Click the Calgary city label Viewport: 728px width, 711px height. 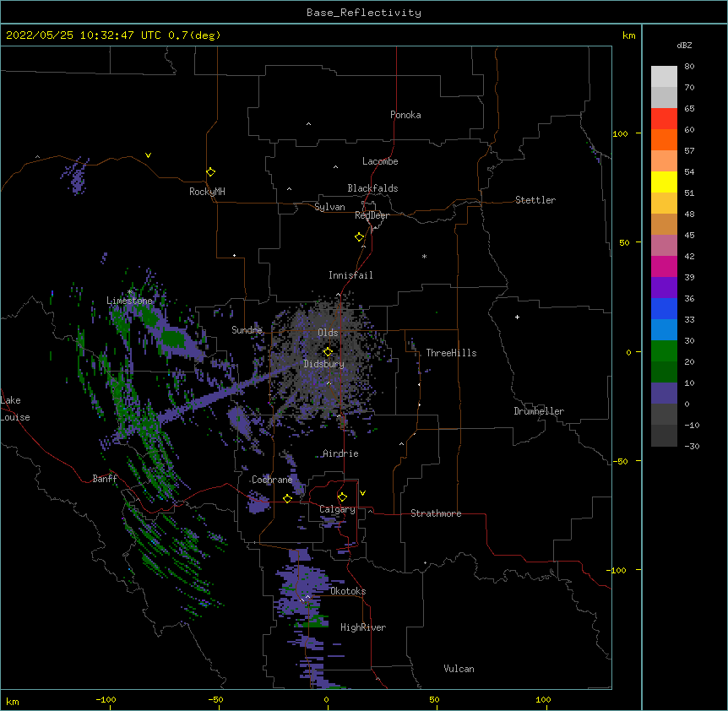coord(337,509)
